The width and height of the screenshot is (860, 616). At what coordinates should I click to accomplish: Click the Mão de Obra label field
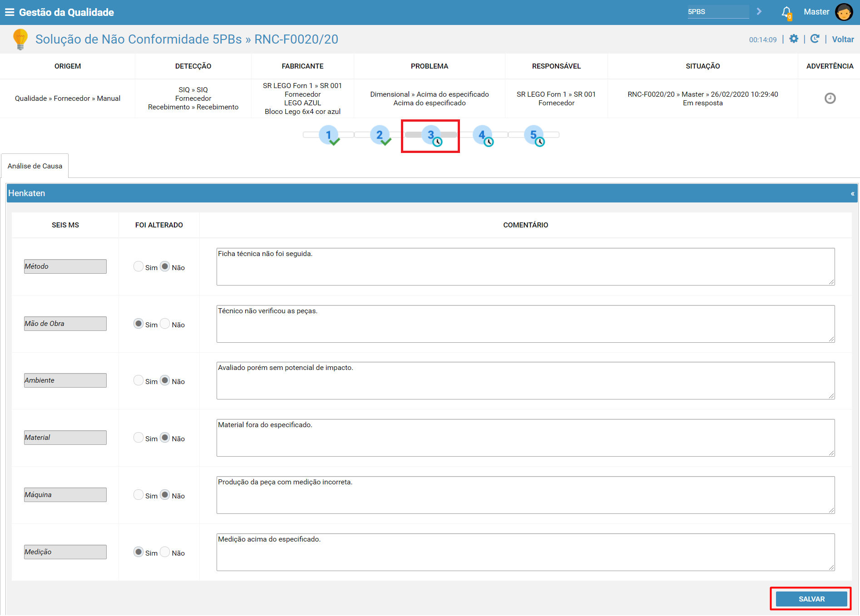point(65,324)
